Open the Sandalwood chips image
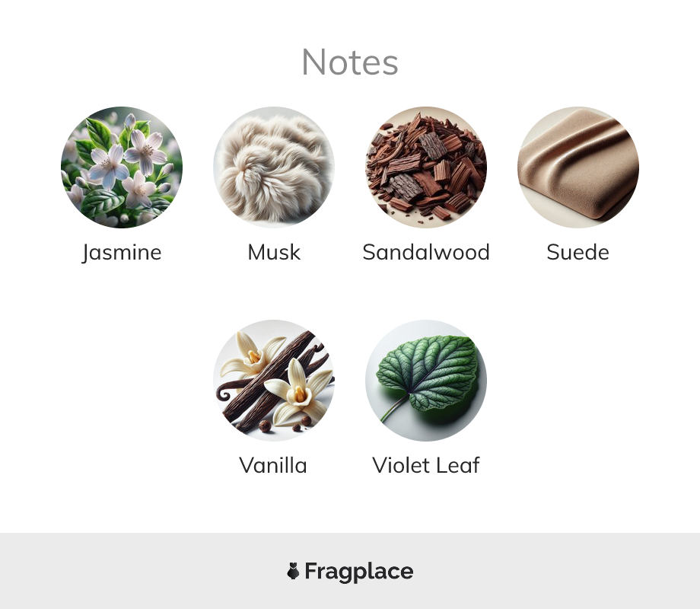 coord(426,167)
